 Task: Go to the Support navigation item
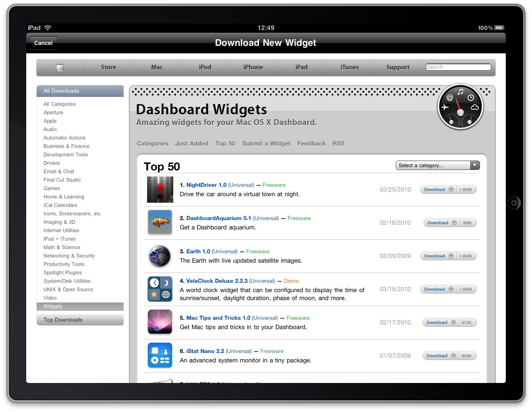tap(398, 67)
